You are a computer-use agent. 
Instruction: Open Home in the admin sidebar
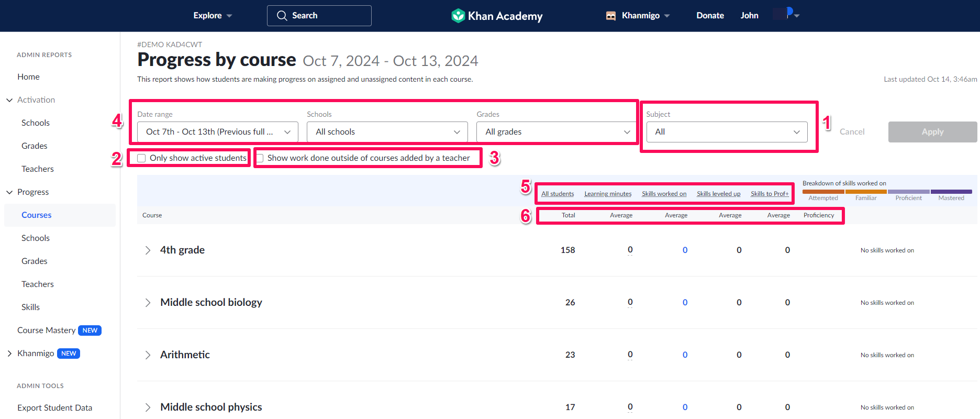tap(28, 77)
